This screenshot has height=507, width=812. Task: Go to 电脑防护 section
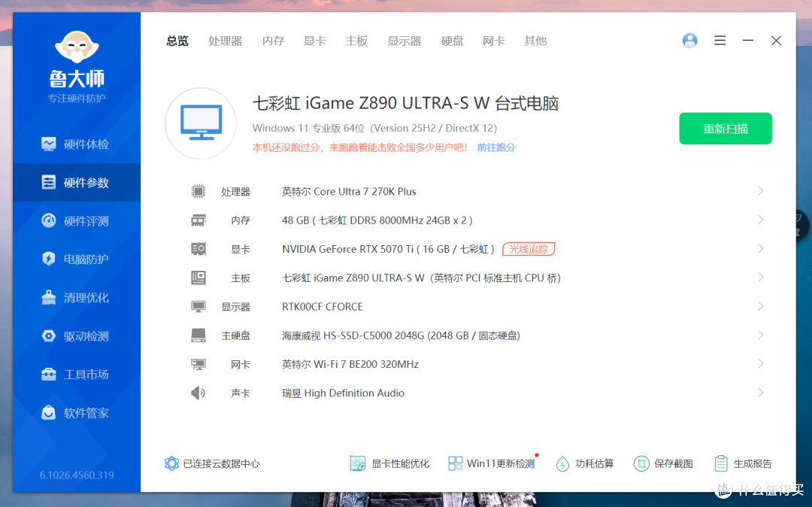click(77, 259)
